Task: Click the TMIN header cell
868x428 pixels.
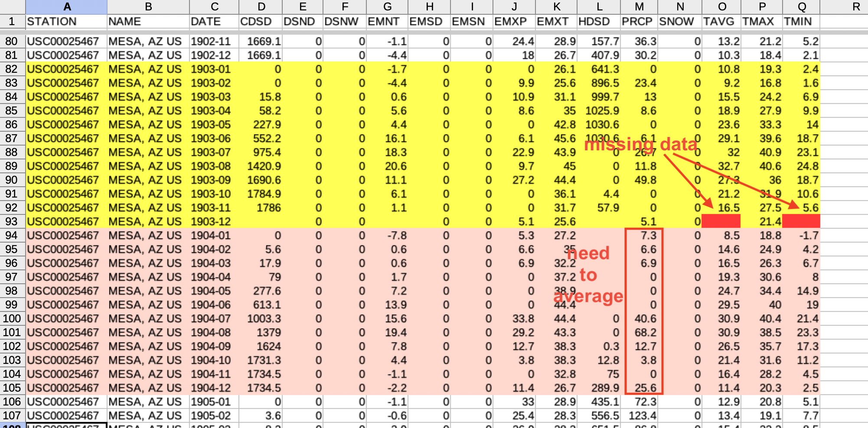Action: click(x=802, y=21)
